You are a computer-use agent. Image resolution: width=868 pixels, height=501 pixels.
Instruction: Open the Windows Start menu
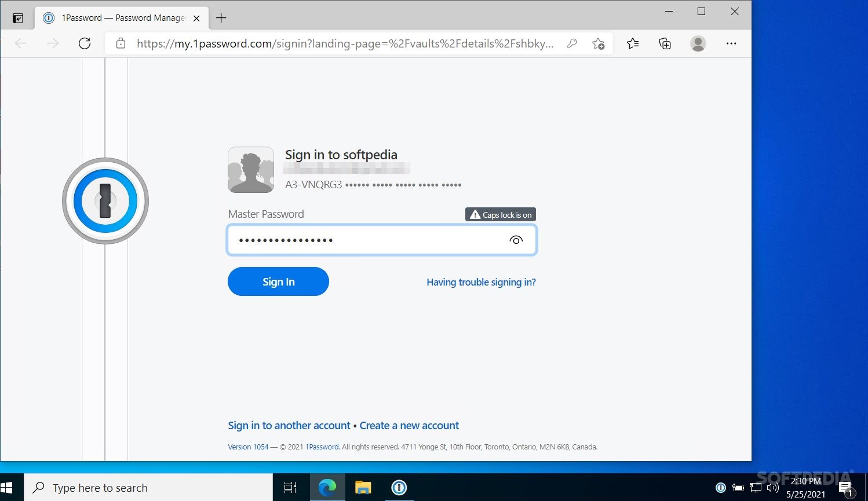point(7,488)
